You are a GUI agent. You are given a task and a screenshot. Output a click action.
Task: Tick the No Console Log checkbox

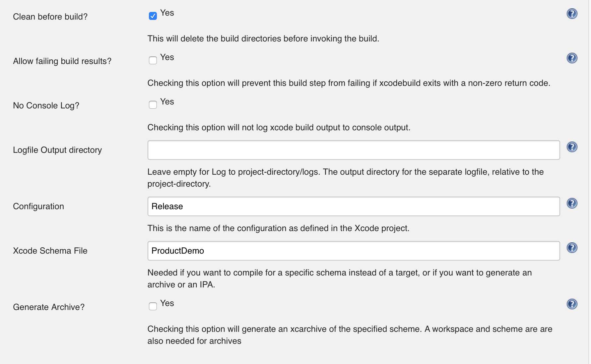pos(153,105)
